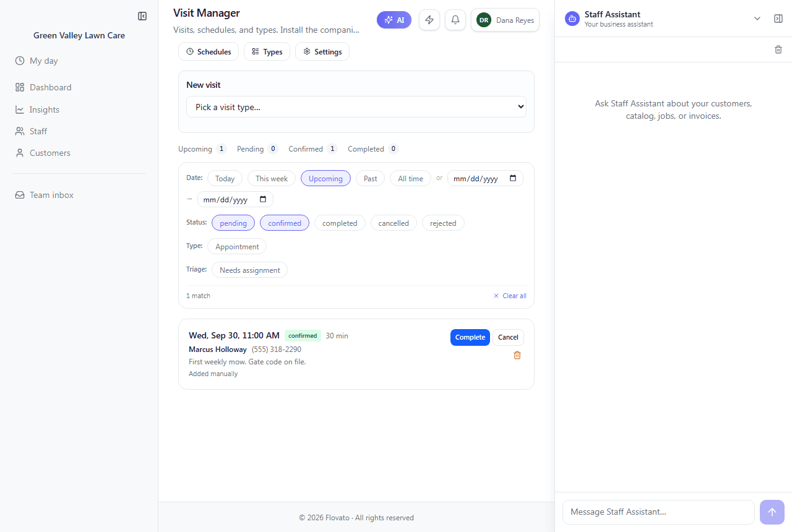Open the AI assistant button

coord(394,20)
